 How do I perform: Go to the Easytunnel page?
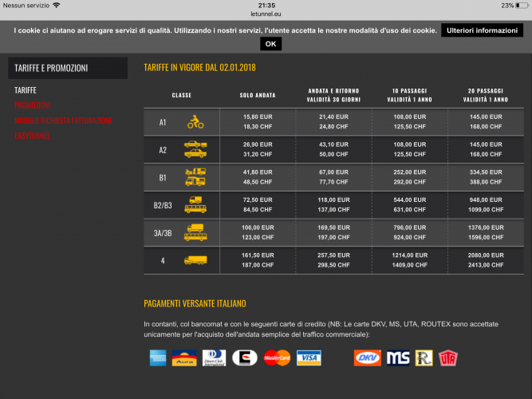click(32, 136)
